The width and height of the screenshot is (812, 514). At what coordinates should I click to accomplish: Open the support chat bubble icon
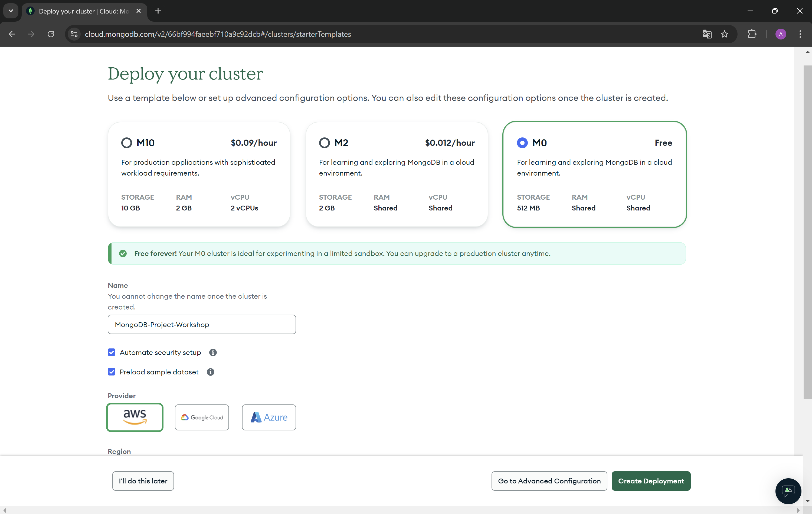[x=788, y=490]
